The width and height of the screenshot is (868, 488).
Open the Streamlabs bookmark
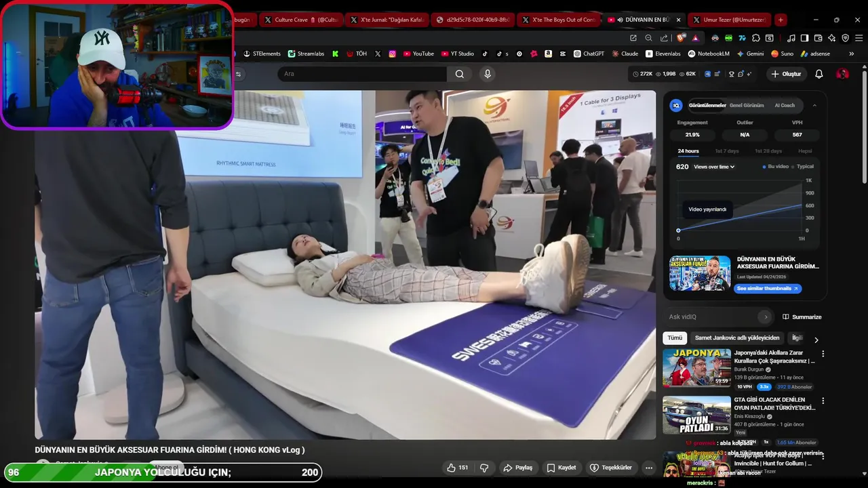click(x=306, y=54)
